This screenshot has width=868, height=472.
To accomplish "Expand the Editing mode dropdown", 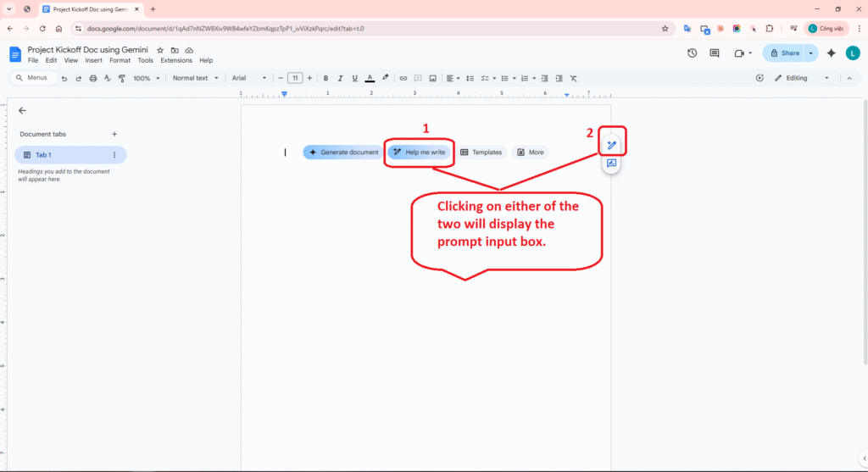I will point(802,78).
